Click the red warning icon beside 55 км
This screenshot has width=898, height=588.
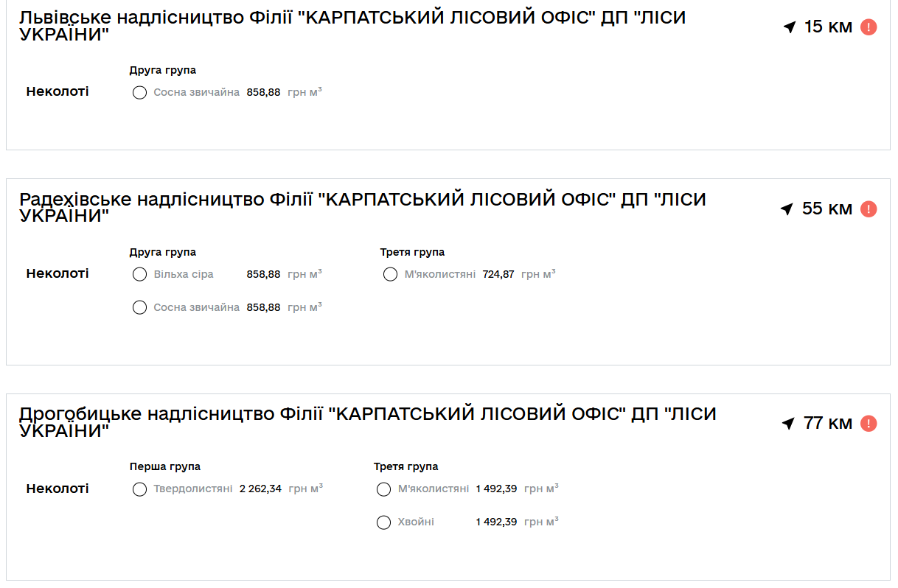[x=869, y=209]
